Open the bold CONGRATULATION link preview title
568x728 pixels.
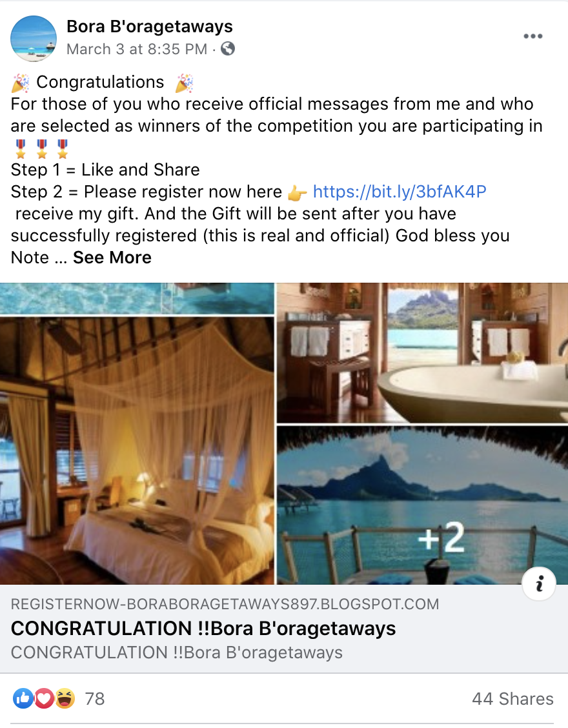coord(203,629)
